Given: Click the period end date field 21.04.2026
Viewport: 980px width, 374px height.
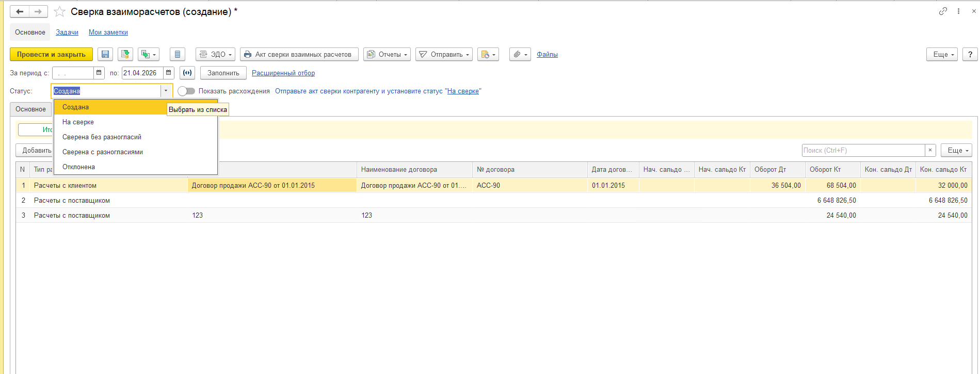Looking at the screenshot, I should pyautogui.click(x=142, y=73).
